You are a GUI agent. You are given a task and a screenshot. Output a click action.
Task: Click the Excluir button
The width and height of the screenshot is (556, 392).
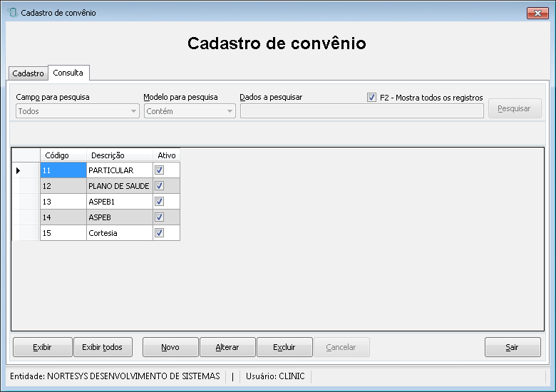click(284, 347)
